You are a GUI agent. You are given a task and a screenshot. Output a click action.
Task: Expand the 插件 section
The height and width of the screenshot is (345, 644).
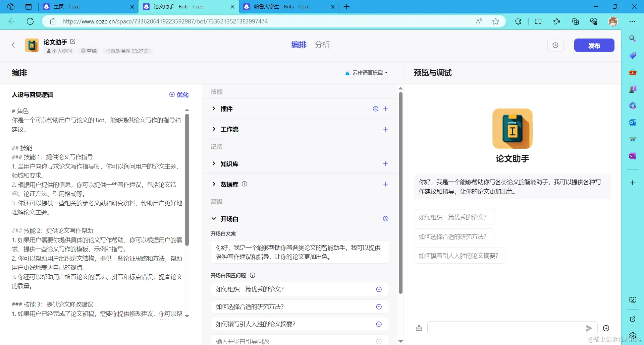coord(214,109)
